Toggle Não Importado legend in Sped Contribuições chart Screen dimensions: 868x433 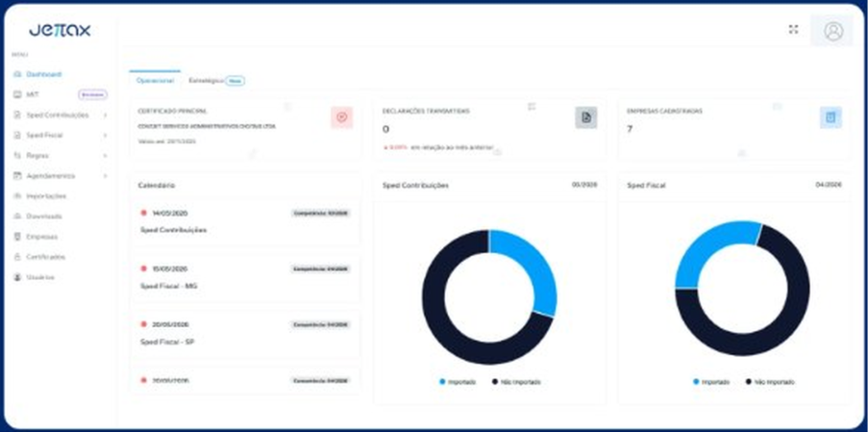(516, 382)
